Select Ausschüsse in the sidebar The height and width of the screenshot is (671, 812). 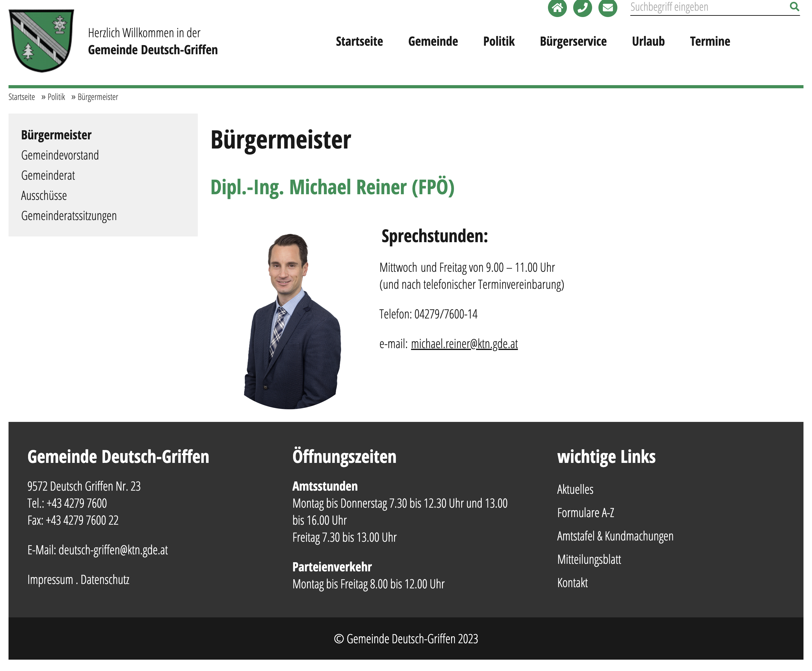tap(44, 195)
